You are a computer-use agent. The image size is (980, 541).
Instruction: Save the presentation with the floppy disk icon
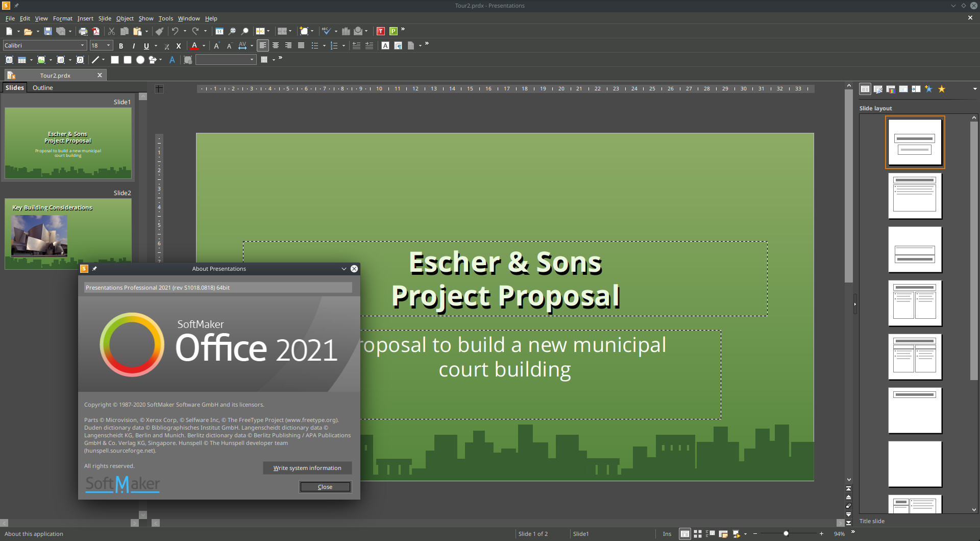coord(48,31)
